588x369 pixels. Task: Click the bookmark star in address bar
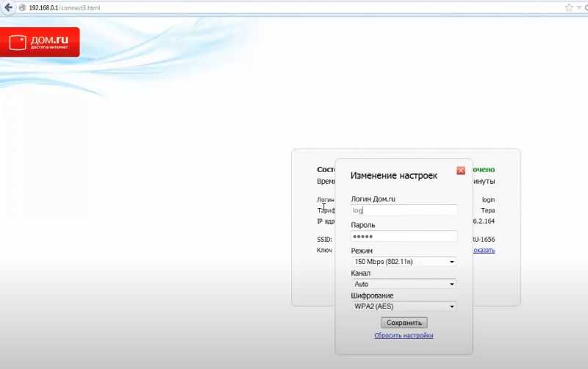[x=569, y=7]
